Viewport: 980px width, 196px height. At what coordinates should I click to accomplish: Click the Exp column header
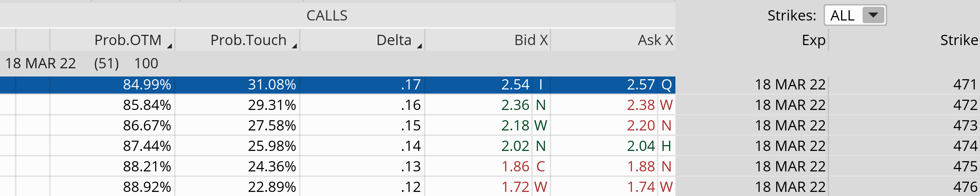pyautogui.click(x=813, y=40)
